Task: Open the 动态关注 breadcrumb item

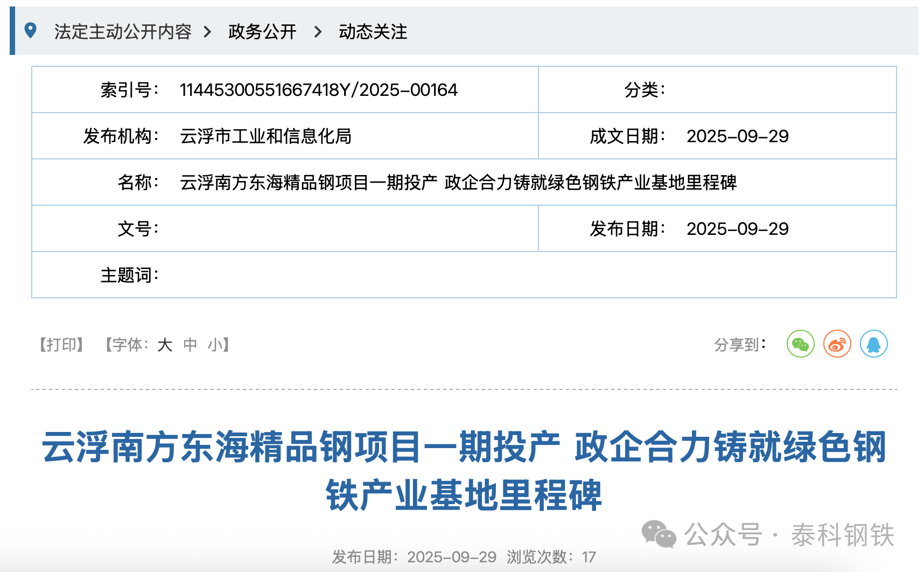Action: [x=373, y=32]
